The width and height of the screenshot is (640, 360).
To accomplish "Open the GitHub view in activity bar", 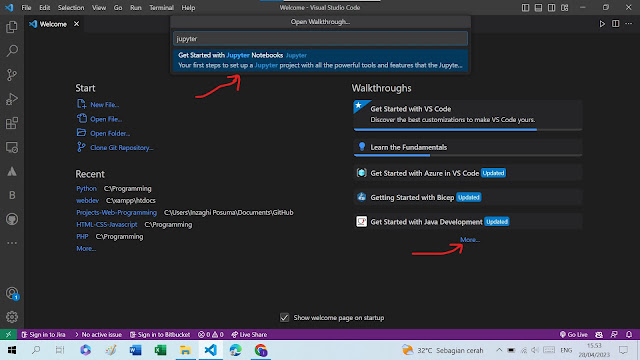I will 12,219.
